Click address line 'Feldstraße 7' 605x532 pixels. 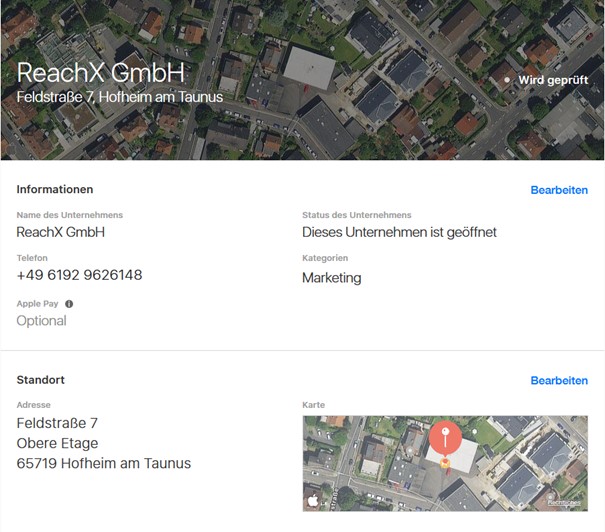(x=57, y=423)
